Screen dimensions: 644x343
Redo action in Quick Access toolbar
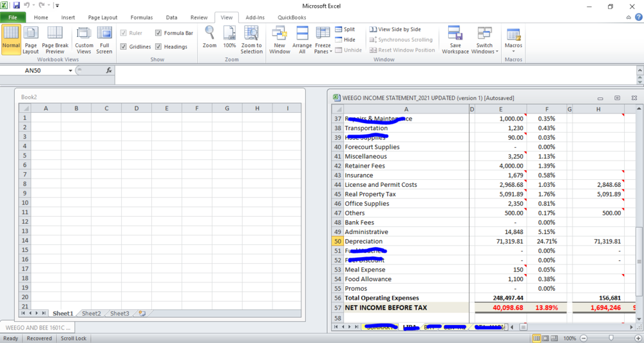(41, 5)
